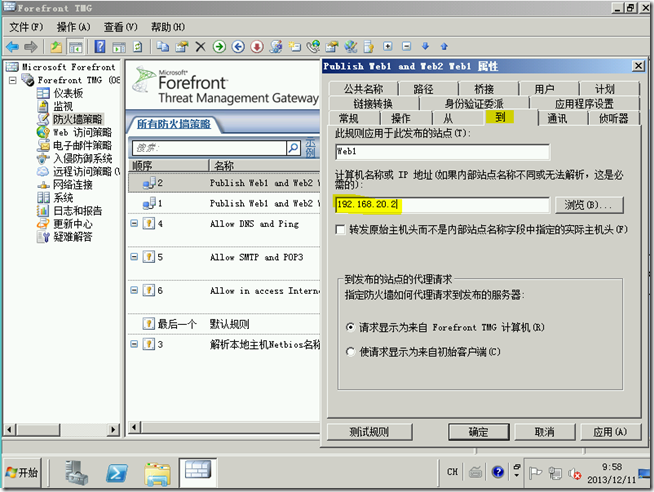The width and height of the screenshot is (654, 492).
Task: Select 监视 (Monitoring) in the tree
Action: (63, 106)
